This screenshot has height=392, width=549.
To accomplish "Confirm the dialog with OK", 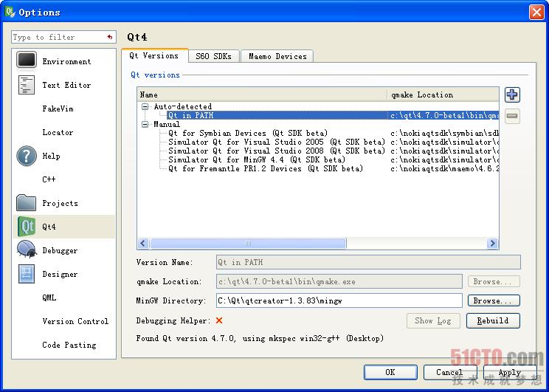I will tap(390, 372).
